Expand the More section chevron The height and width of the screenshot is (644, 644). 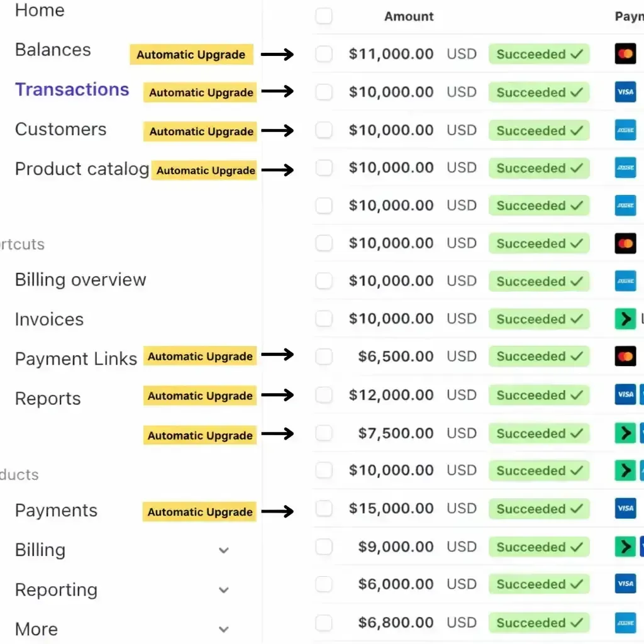point(223,630)
